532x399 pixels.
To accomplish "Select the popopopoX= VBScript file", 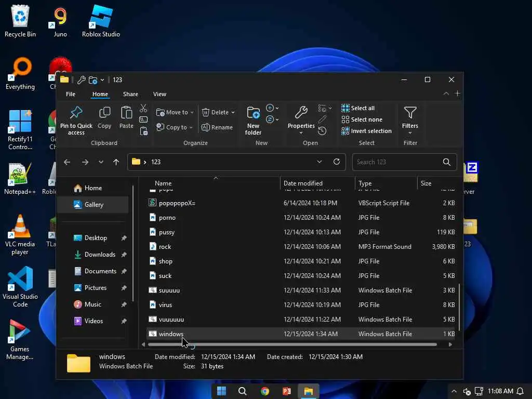I will pos(302,203).
